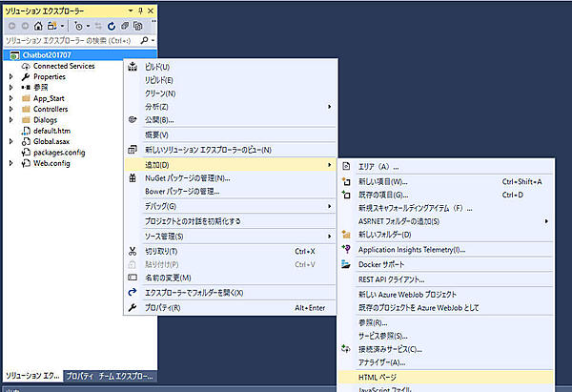Click the wrench icon beside プロパティ(R)
Viewport: 572px width, 392px height.
click(133, 308)
